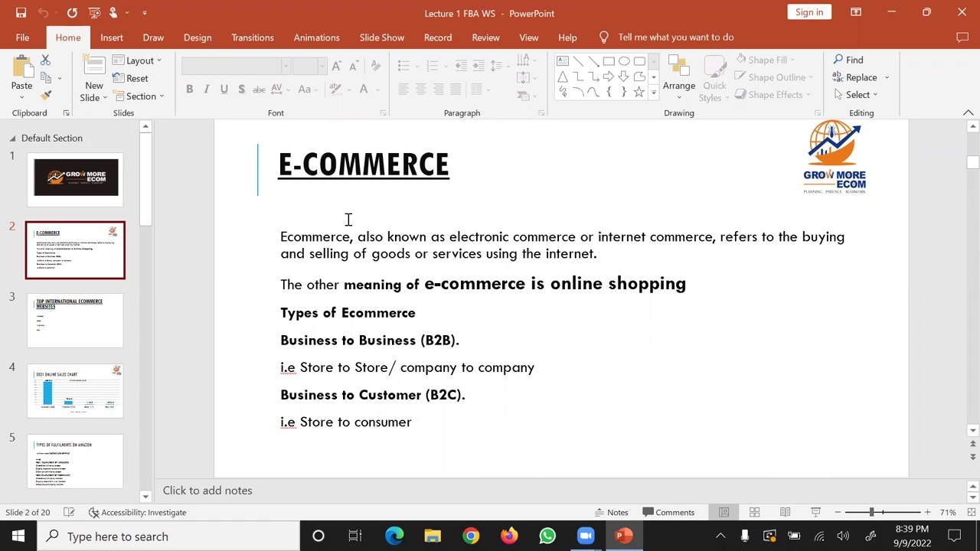Toggle Align Right paragraph button
Image resolution: width=980 pixels, height=551 pixels.
coord(438,89)
